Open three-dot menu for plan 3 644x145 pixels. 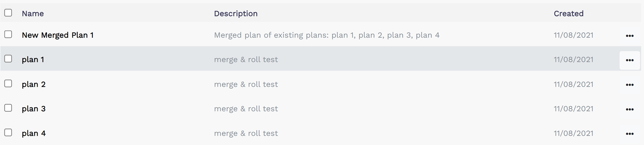click(630, 110)
